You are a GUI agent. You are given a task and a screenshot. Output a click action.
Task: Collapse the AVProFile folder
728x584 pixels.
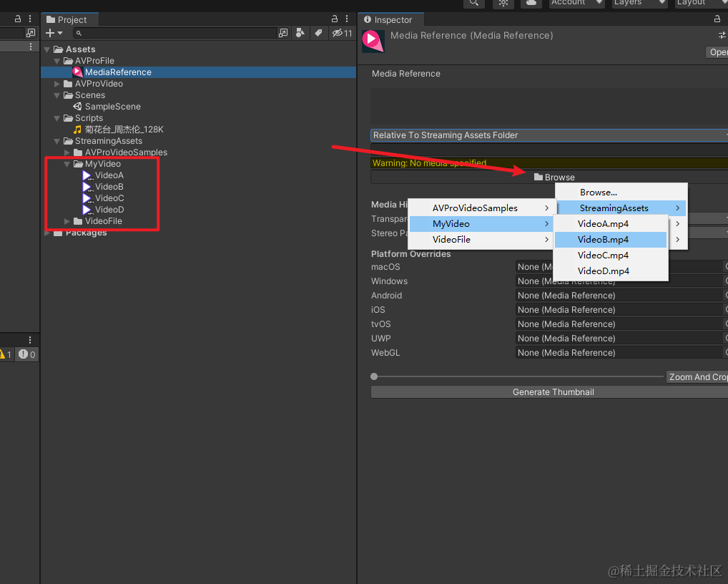(57, 61)
